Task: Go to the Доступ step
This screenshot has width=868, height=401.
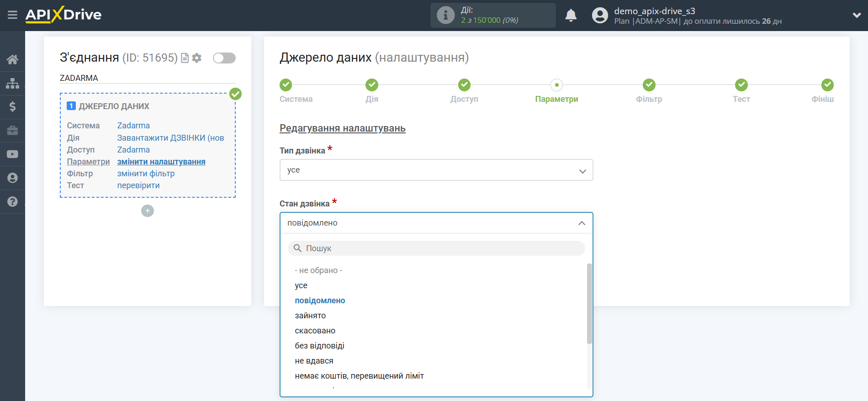Action: pos(464,90)
